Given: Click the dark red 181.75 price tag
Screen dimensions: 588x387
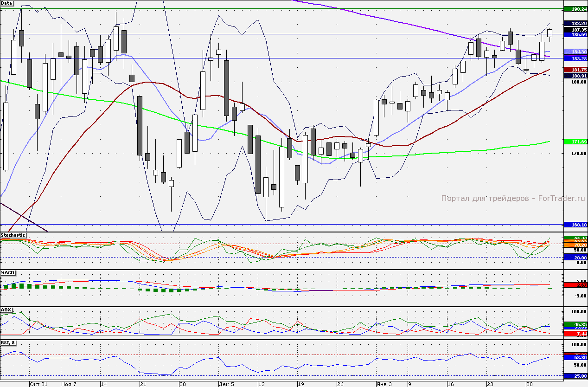Looking at the screenshot, I should point(575,70).
